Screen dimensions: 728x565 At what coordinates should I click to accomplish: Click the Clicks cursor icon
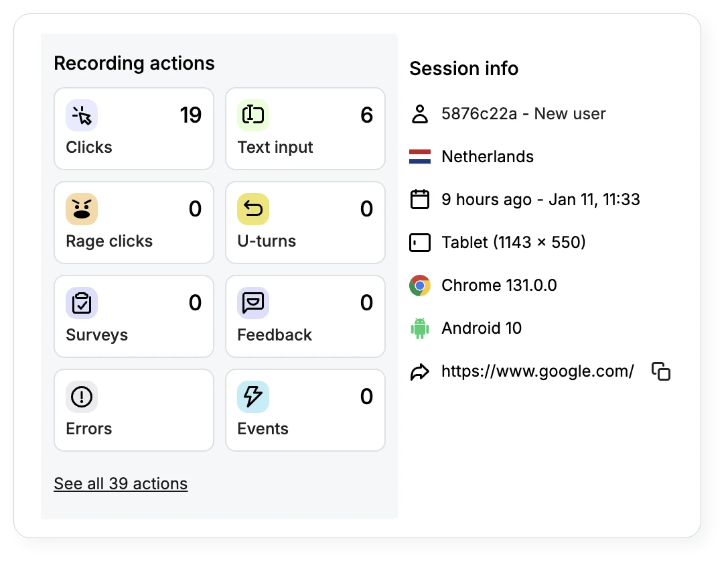coord(82,115)
